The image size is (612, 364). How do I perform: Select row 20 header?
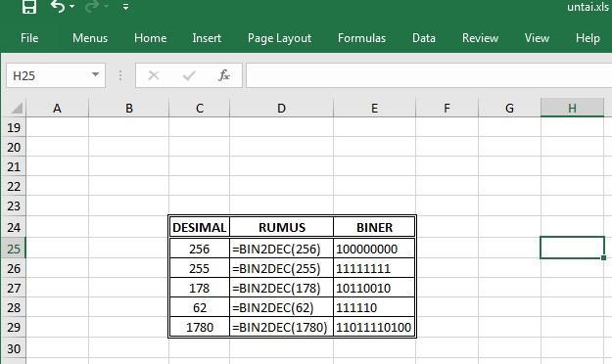[14, 147]
